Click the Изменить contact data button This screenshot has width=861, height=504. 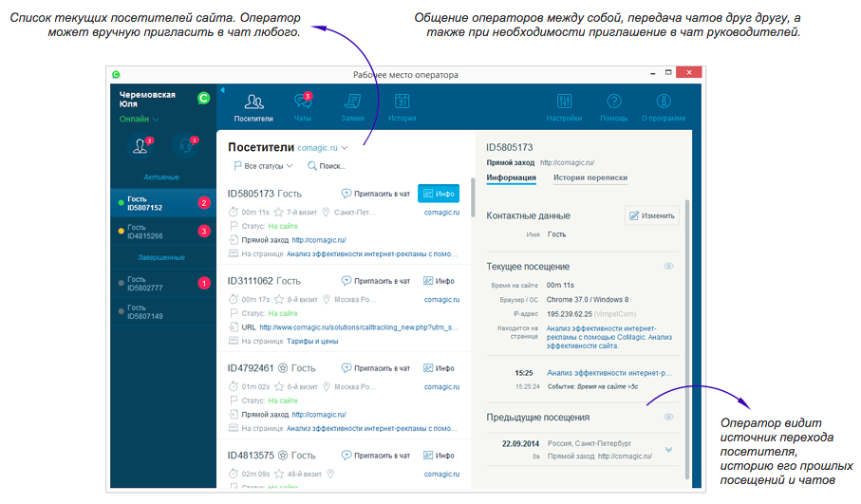click(x=651, y=215)
